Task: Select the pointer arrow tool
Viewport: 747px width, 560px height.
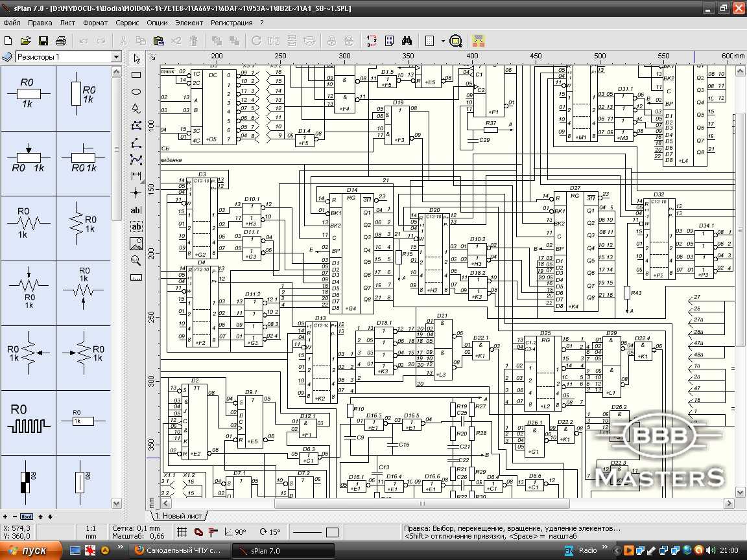Action: [x=137, y=58]
